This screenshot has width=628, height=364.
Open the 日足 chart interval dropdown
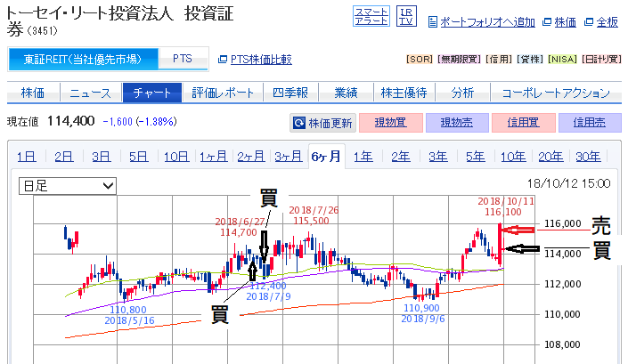tap(68, 186)
